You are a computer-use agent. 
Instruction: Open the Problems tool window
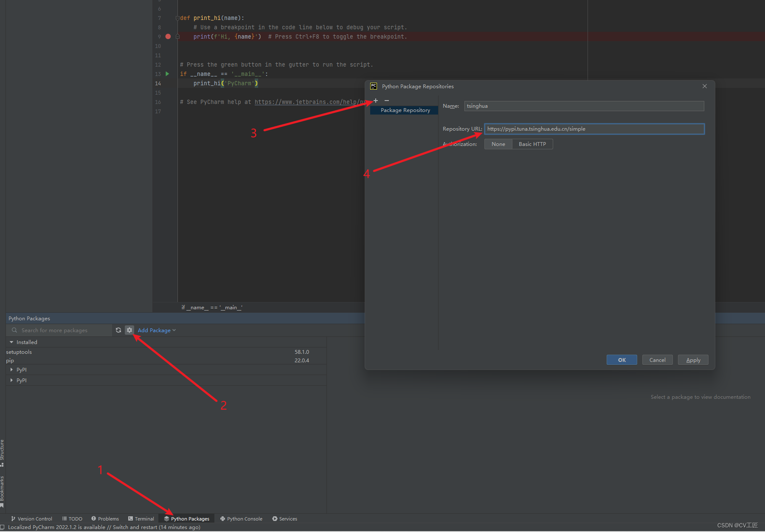[105, 519]
